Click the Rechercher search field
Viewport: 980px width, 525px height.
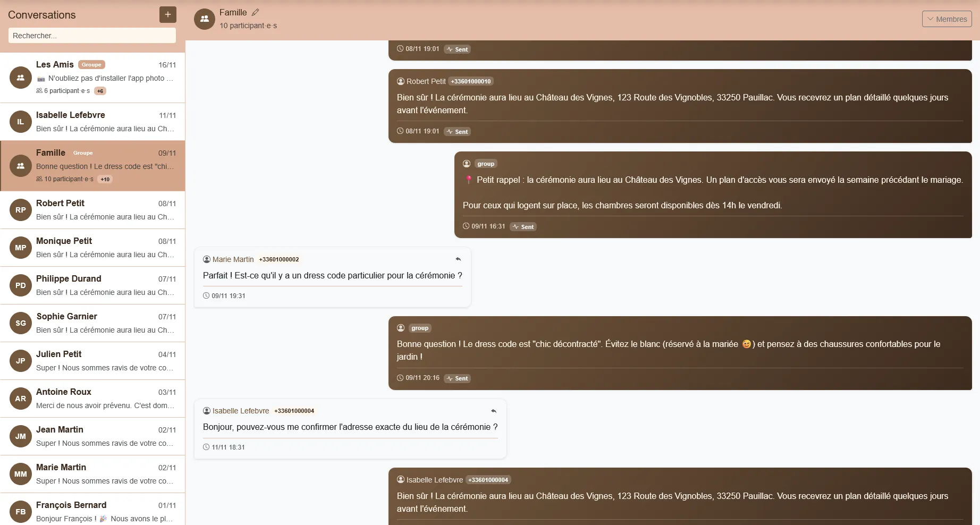tap(91, 35)
